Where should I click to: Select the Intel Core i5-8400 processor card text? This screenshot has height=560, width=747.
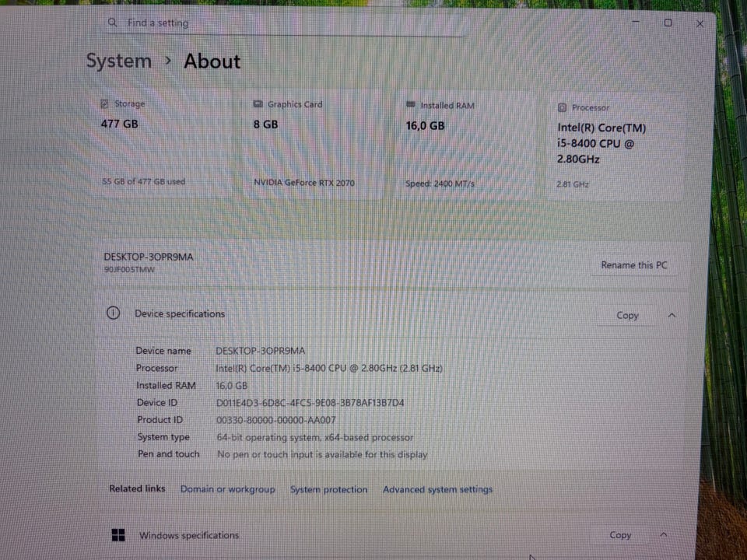601,143
